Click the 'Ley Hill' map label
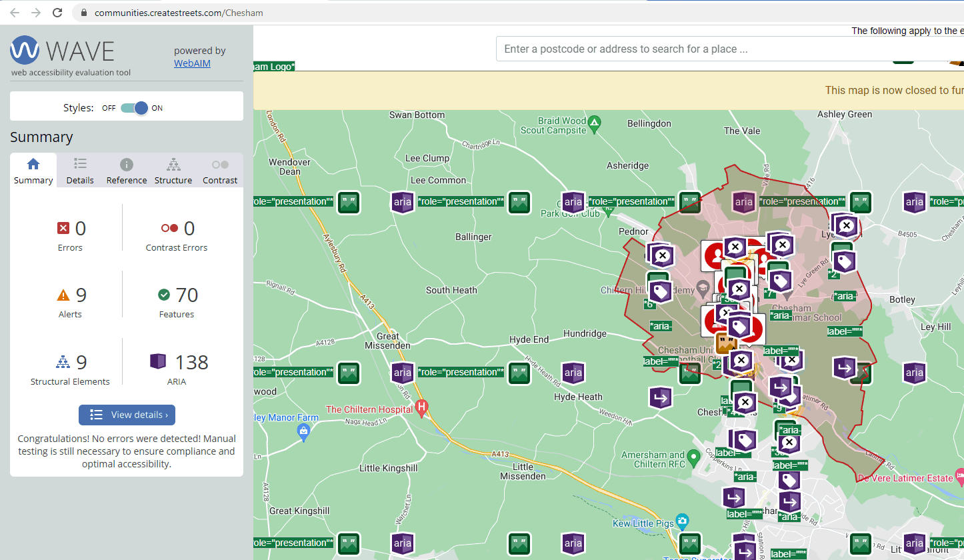Image resolution: width=964 pixels, height=560 pixels. [936, 327]
